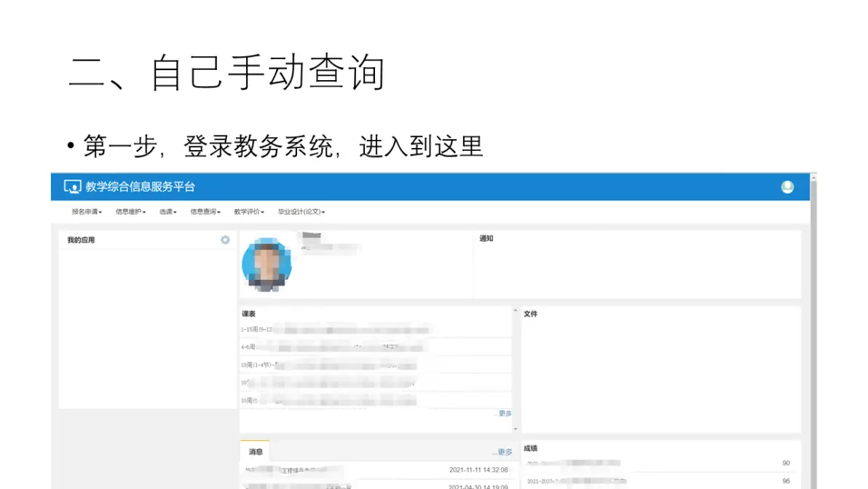The image size is (868, 489).
Task: Click the 通知 panel heading
Action: point(486,238)
